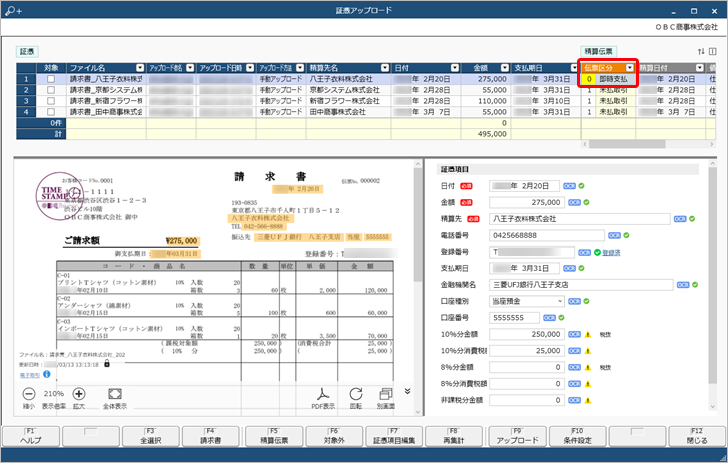Open the ファイル名 column filter dropdown
Image resolution: width=728 pixels, height=463 pixels.
140,68
